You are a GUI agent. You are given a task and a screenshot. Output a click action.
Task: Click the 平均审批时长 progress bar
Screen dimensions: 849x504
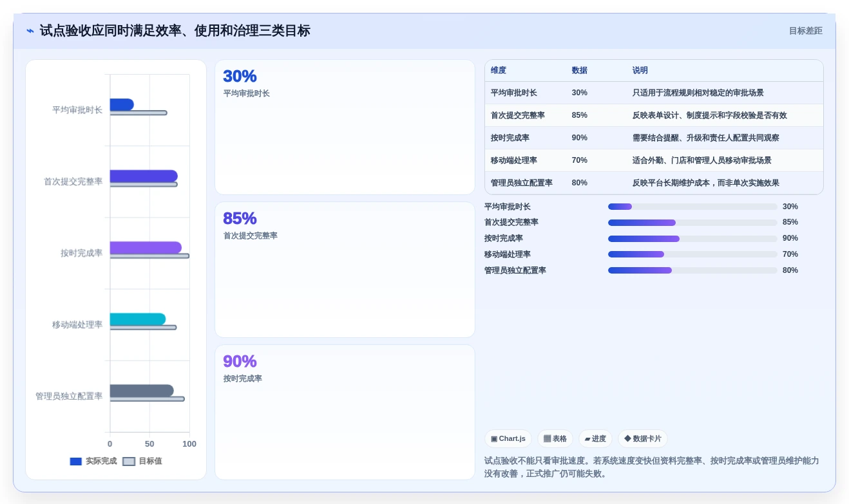[692, 207]
